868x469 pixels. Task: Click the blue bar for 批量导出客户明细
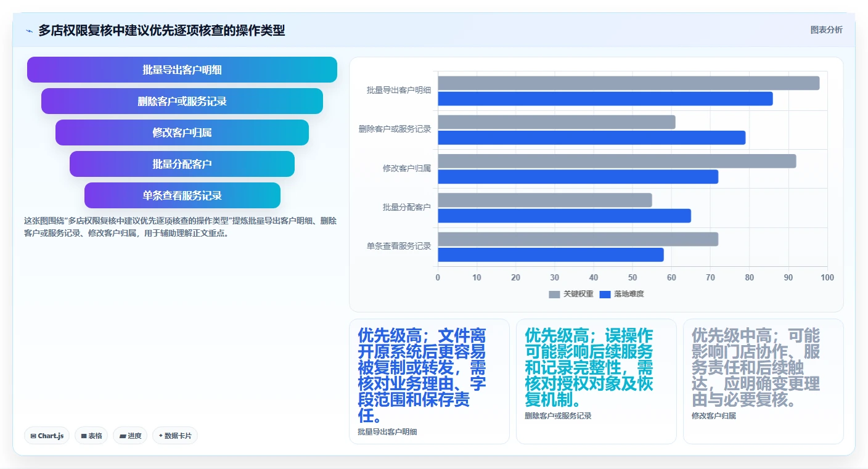[605, 99]
